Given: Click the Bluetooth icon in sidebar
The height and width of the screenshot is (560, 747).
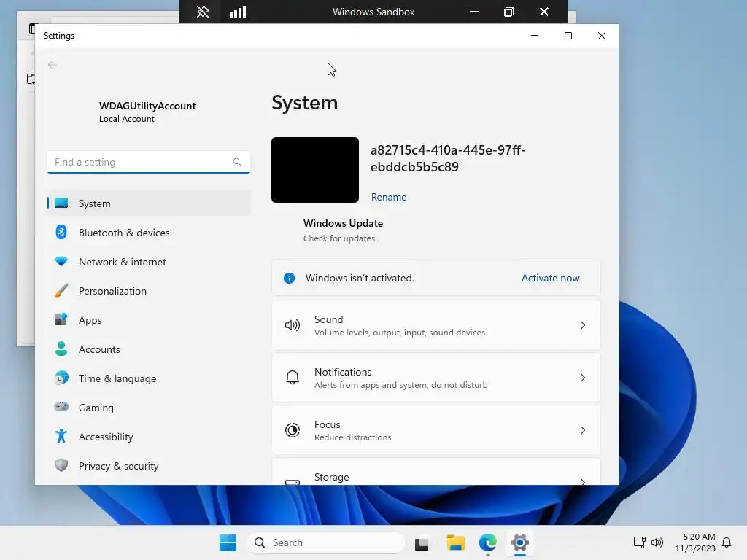Looking at the screenshot, I should [x=61, y=232].
